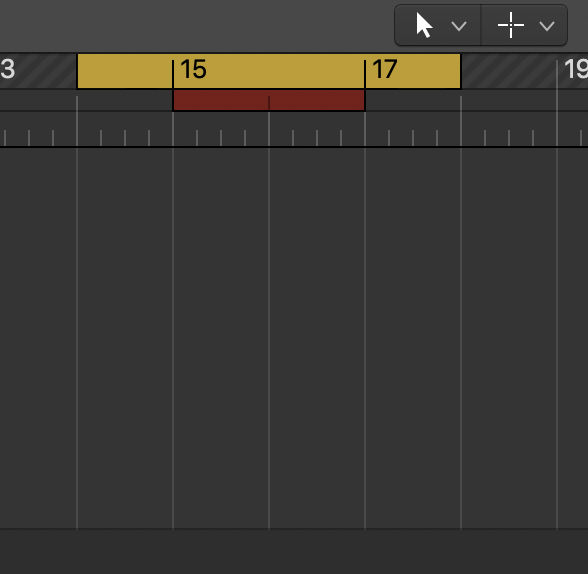
Task: Click the red autopunch range strip
Action: pyautogui.click(x=269, y=100)
